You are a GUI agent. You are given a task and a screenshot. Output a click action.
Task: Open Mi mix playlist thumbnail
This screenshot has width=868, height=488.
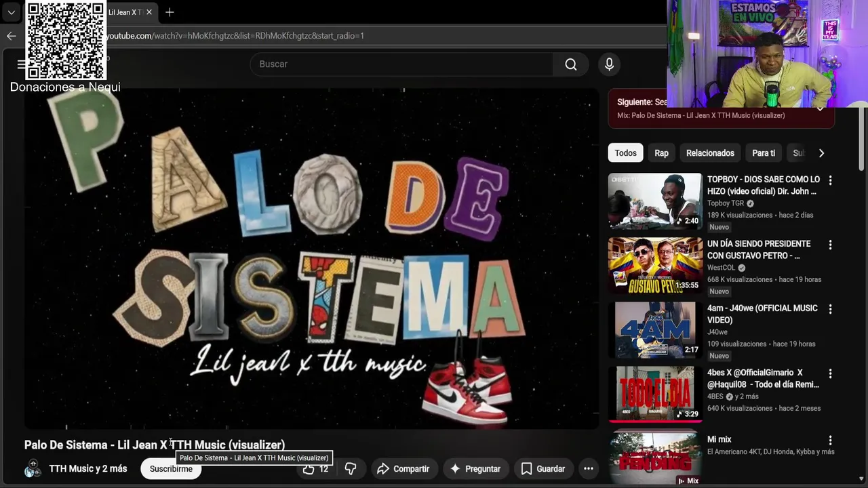pyautogui.click(x=655, y=459)
